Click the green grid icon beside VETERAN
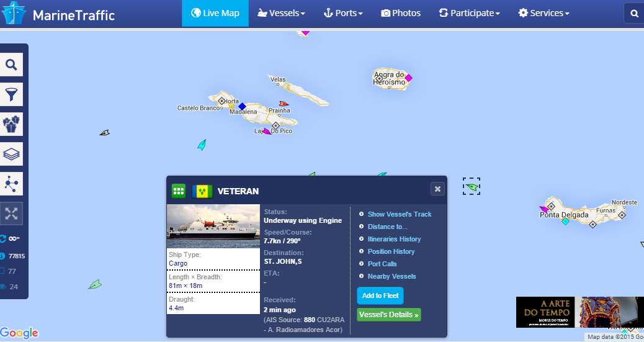This screenshot has width=644, height=342. (x=178, y=191)
